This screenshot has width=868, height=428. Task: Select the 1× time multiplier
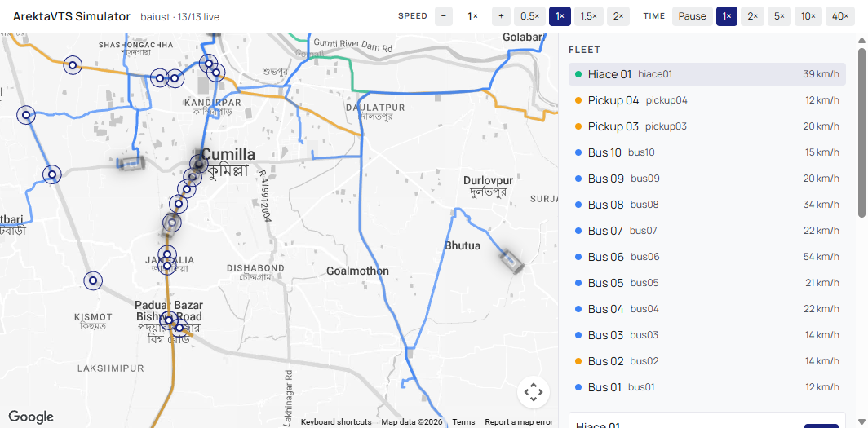click(x=727, y=16)
